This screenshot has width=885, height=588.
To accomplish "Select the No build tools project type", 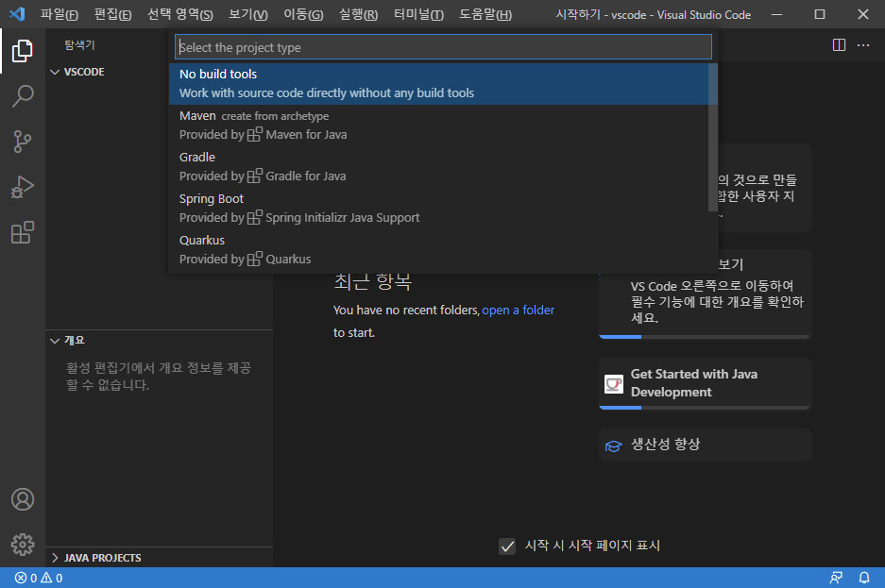I will click(439, 84).
